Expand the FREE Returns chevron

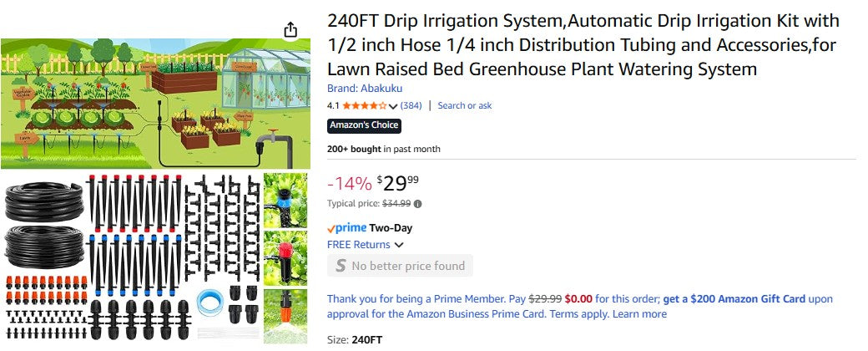(x=399, y=245)
